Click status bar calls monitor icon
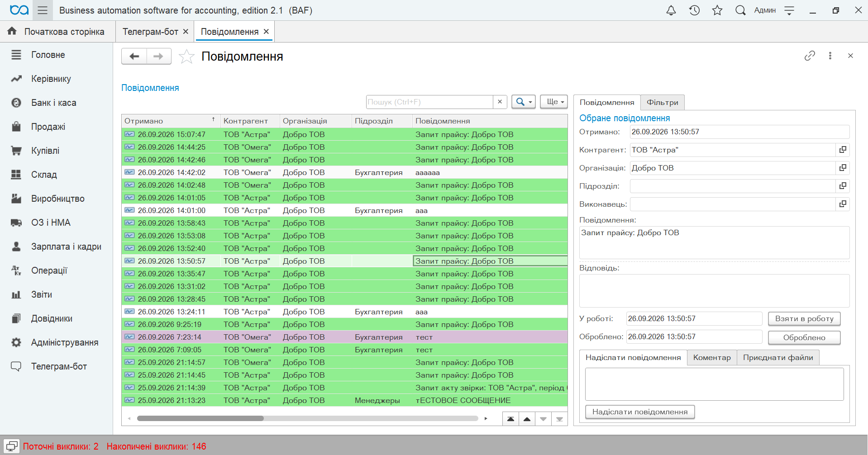This screenshot has width=868, height=455. click(12, 446)
